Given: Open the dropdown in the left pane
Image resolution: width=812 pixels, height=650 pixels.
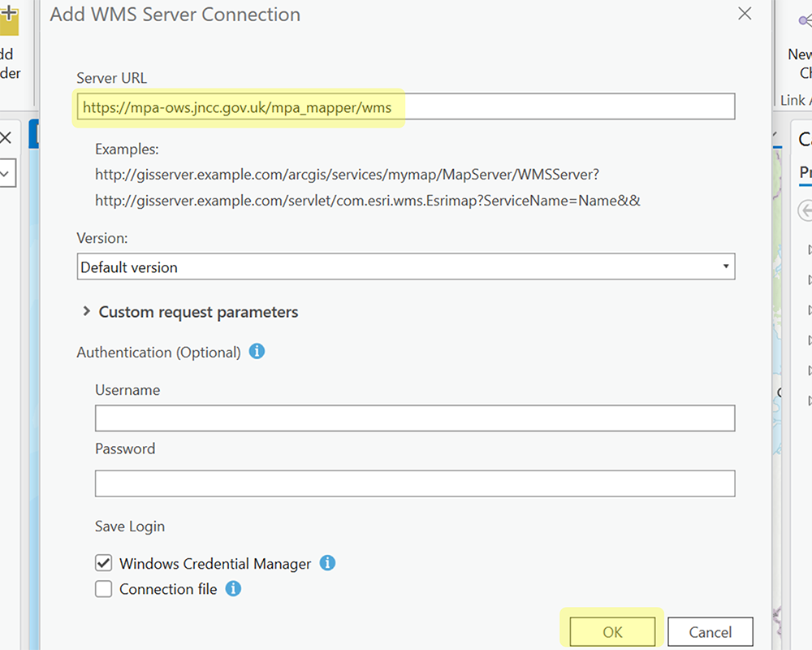Looking at the screenshot, I should [6, 172].
